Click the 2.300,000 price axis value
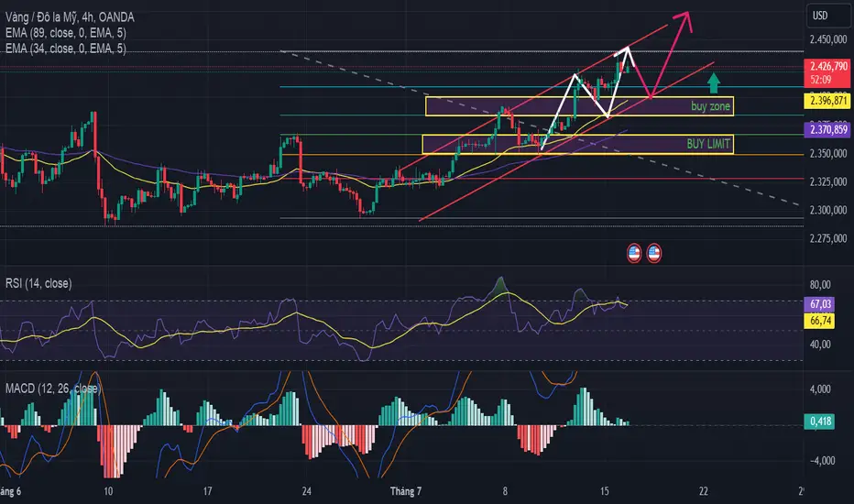Viewport: 854px width, 504px height. pyautogui.click(x=828, y=210)
